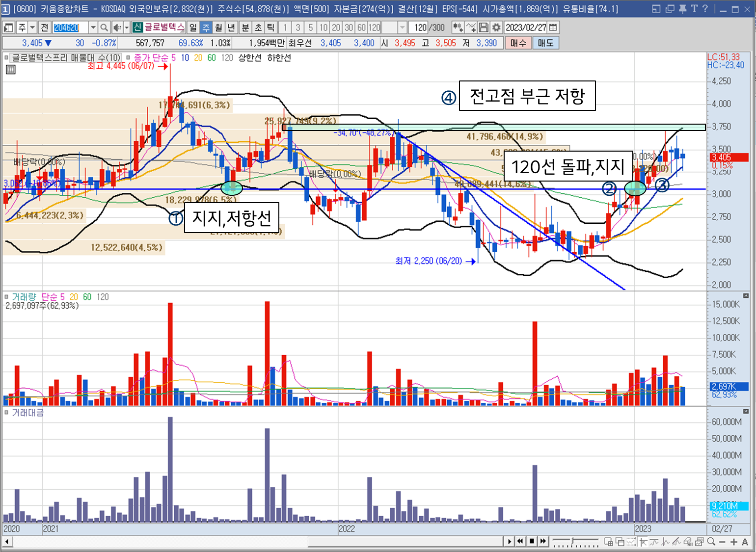Image resolution: width=756 pixels, height=552 pixels.
Task: Select the 분 (minute) period toggle
Action: 245,27
